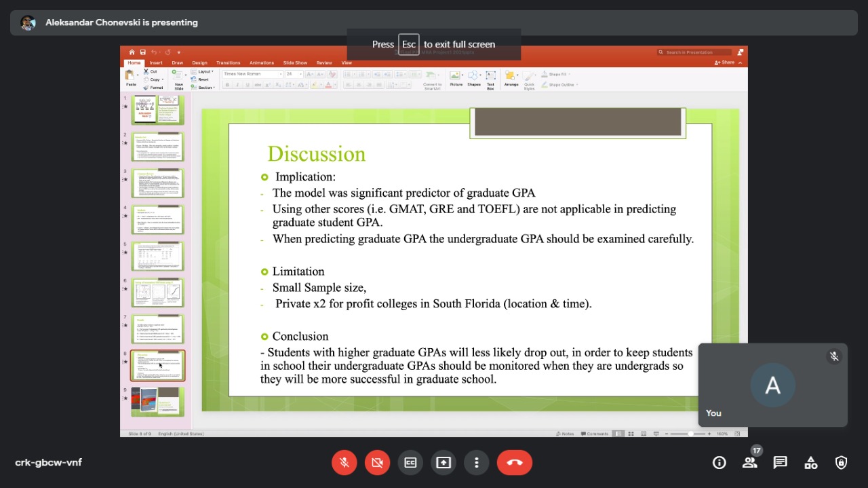Image resolution: width=868 pixels, height=488 pixels.
Task: Click the Redo icon in PowerPoint title bar
Action: point(167,52)
